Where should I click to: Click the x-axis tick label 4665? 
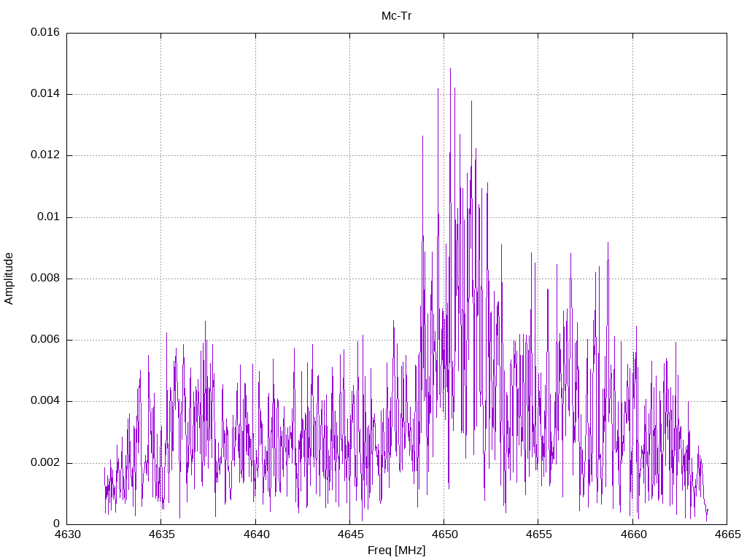727,534
